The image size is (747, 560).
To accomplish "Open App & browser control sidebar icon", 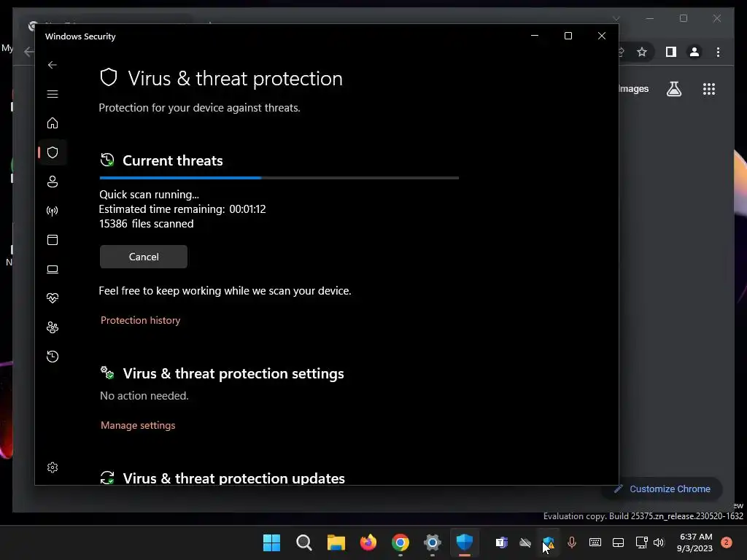I will pyautogui.click(x=53, y=239).
